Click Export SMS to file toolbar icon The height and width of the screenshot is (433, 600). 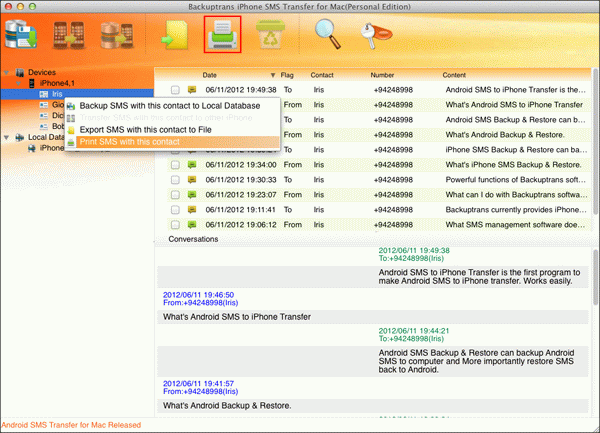pos(175,35)
